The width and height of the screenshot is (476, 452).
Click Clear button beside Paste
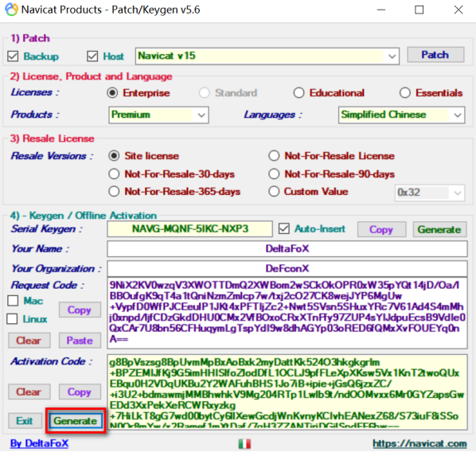pos(29,341)
